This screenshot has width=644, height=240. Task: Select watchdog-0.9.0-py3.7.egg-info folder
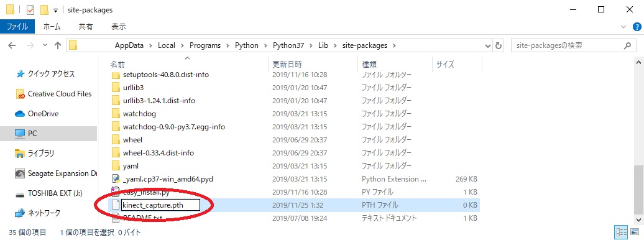173,127
